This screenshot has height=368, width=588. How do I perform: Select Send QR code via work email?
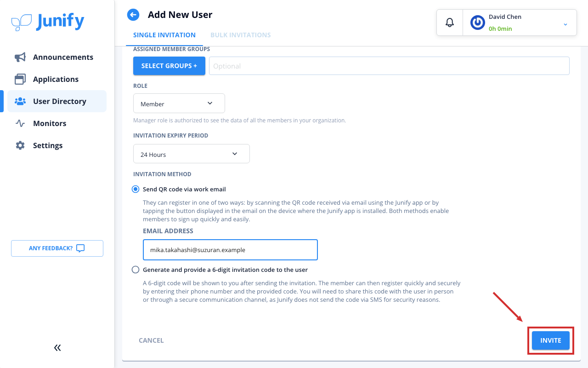pos(136,189)
